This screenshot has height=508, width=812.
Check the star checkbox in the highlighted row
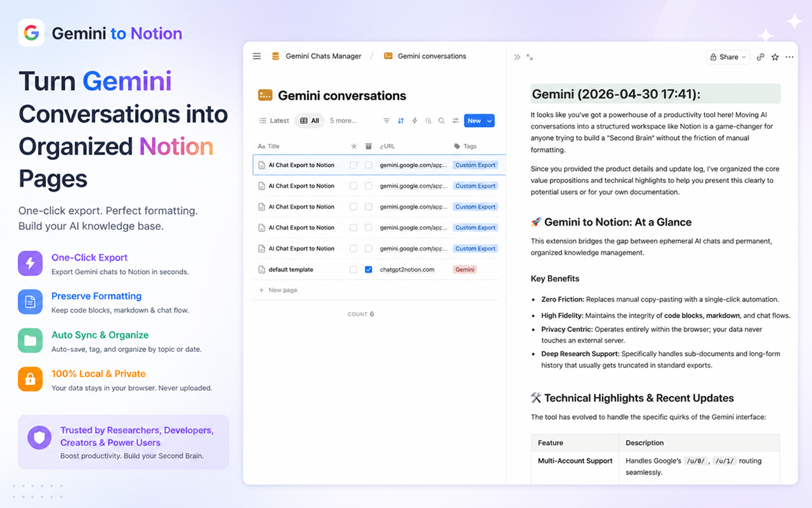click(353, 165)
